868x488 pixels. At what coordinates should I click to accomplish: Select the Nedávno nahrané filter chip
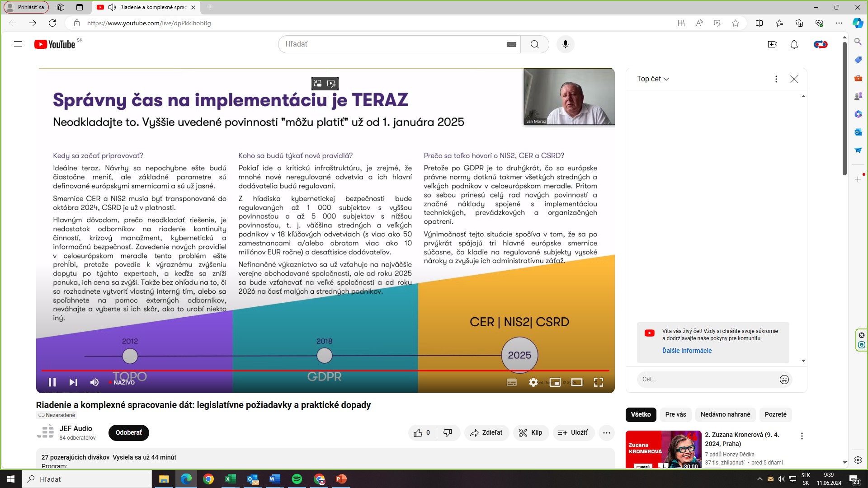click(725, 414)
